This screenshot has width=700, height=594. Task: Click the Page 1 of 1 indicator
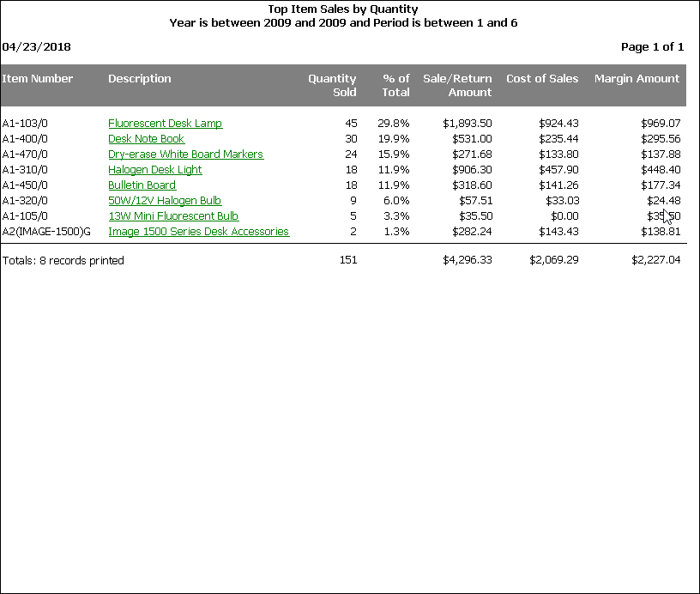[x=652, y=46]
